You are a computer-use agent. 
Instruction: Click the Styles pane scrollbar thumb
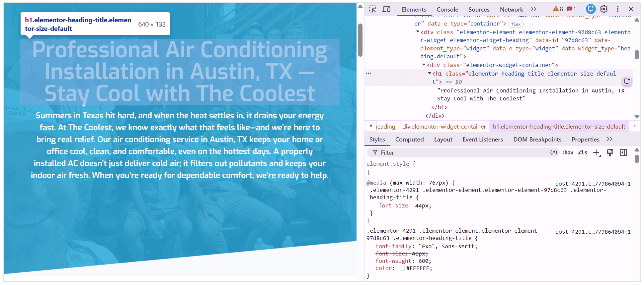pyautogui.click(x=637, y=159)
